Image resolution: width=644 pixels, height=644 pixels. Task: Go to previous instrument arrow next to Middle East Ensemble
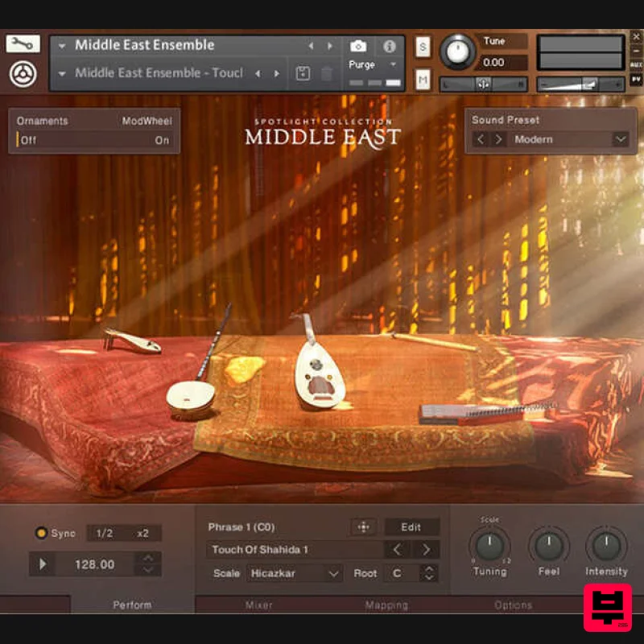pos(311,46)
